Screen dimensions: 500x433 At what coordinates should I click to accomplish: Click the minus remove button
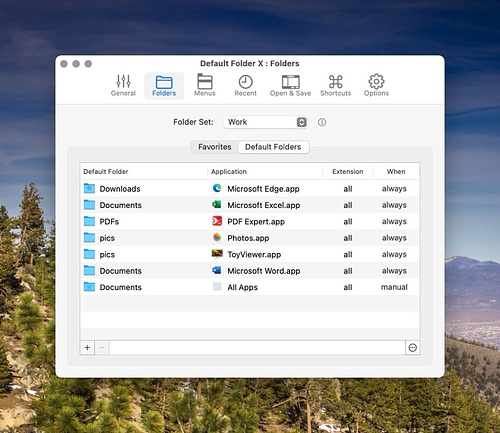point(102,348)
